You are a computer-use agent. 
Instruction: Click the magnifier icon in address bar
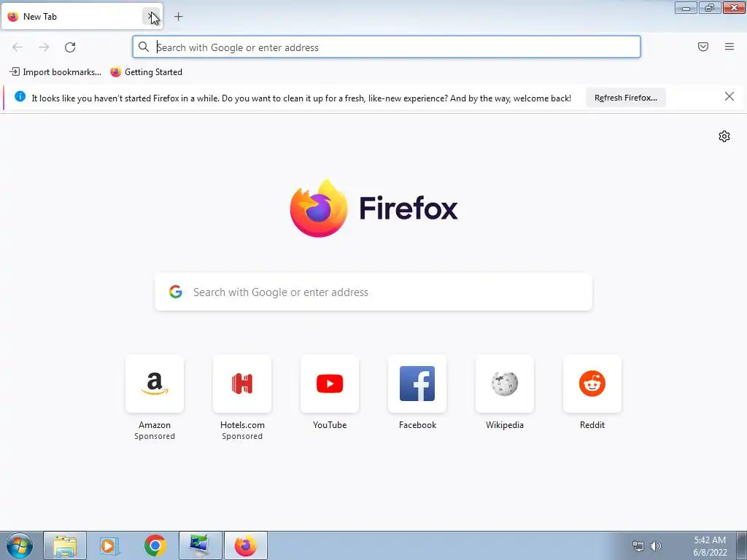pyautogui.click(x=144, y=47)
